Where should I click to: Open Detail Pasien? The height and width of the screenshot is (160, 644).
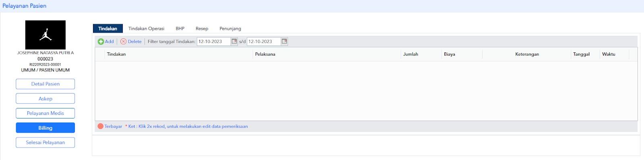pyautogui.click(x=45, y=84)
